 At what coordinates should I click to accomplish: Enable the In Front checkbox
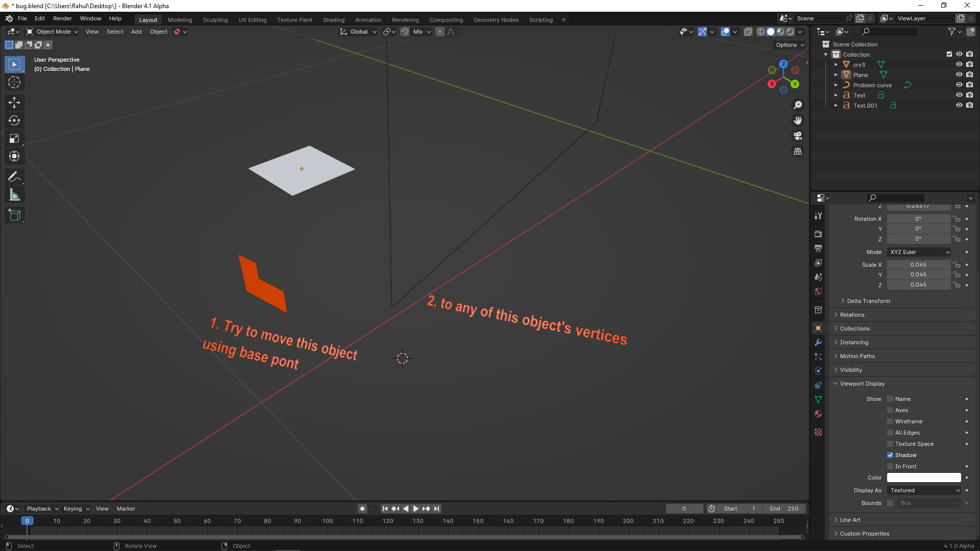[x=890, y=466]
